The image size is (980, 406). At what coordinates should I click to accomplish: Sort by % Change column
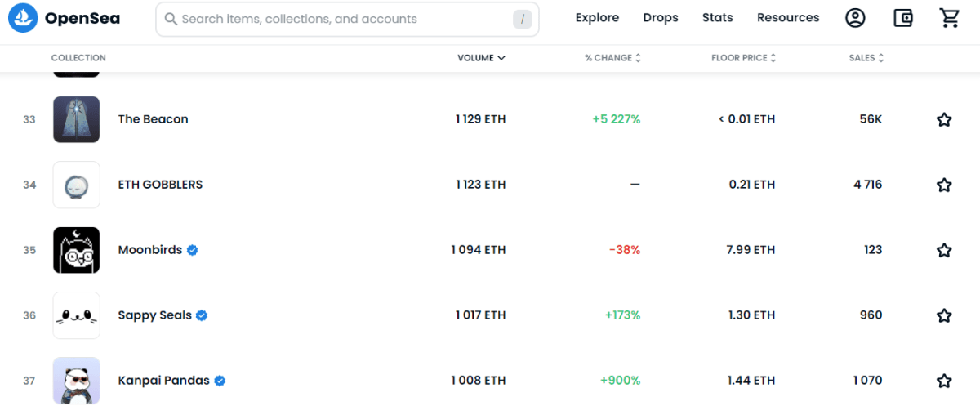(612, 58)
